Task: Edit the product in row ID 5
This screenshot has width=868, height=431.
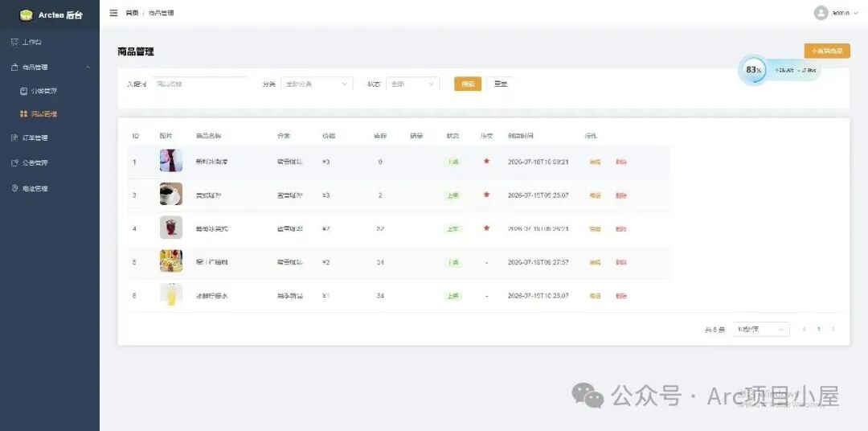Action: pyautogui.click(x=595, y=262)
